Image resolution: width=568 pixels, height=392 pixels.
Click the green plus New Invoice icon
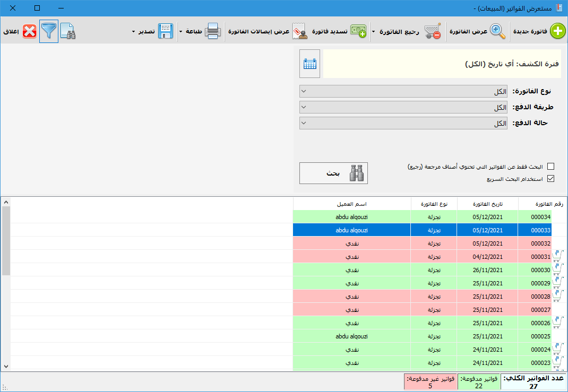[x=557, y=31]
